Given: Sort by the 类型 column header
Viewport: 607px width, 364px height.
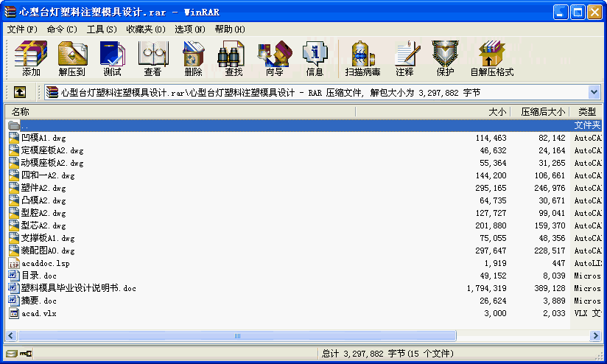Looking at the screenshot, I should click(586, 112).
